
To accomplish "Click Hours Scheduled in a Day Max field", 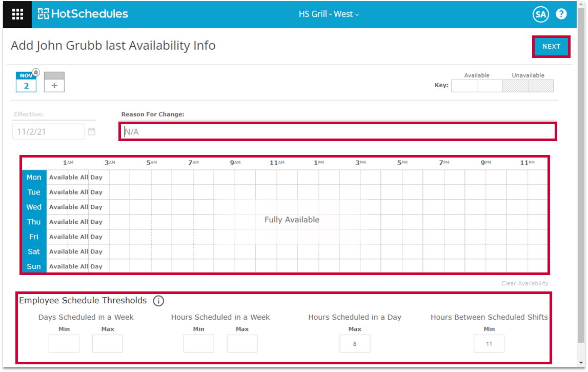I will [x=355, y=344].
